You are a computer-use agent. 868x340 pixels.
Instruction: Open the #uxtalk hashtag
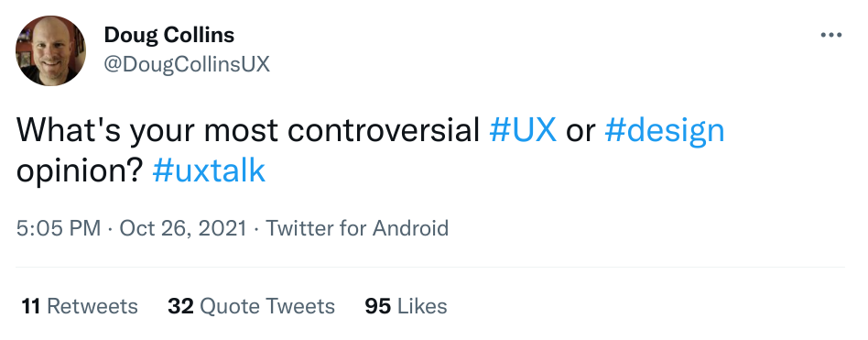coord(209,170)
